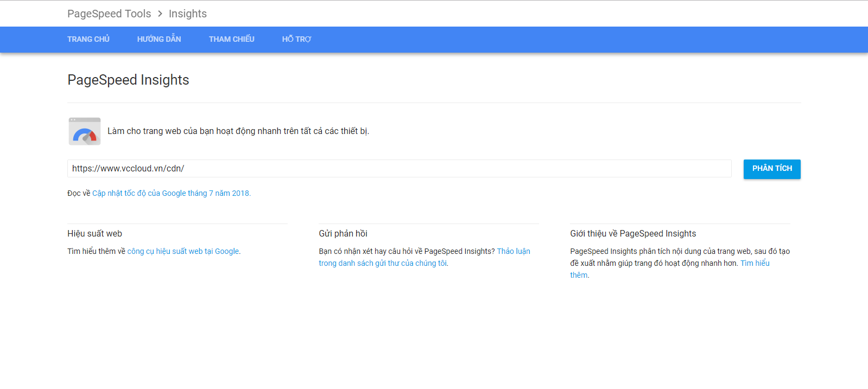Click the Gửi phản hồi section heading
This screenshot has width=868, height=389.
click(x=343, y=234)
